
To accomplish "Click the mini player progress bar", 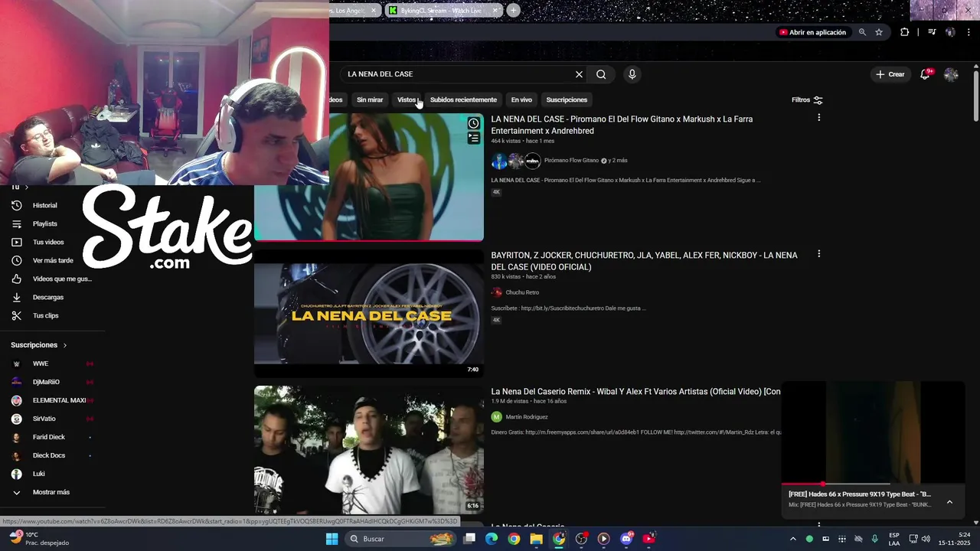I will [873, 484].
